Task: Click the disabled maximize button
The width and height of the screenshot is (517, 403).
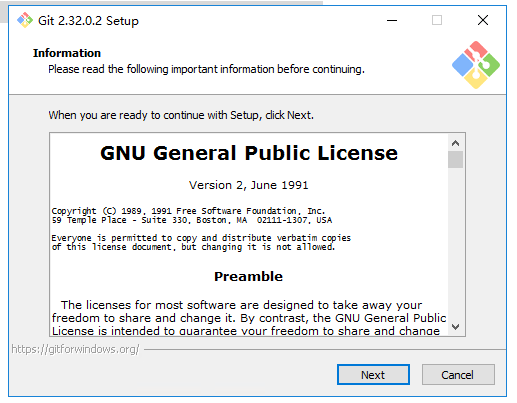Action: (437, 20)
